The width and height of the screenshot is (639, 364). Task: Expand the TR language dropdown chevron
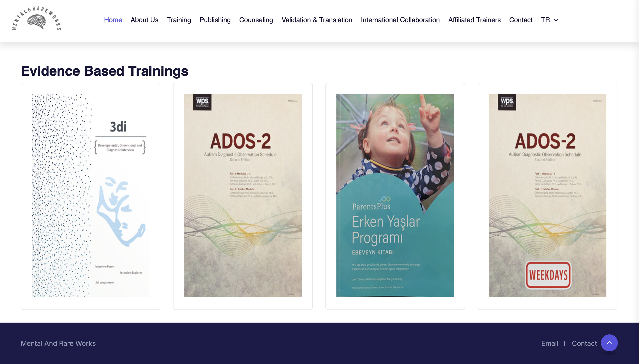click(556, 20)
